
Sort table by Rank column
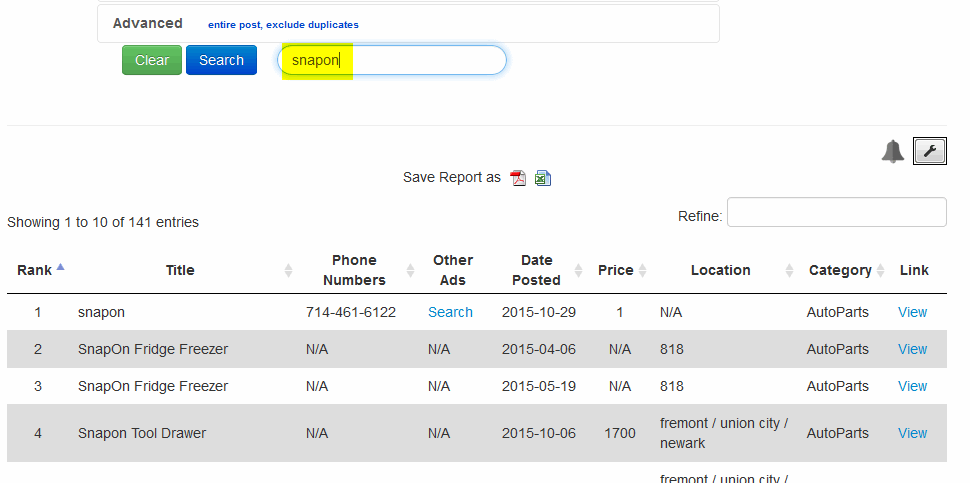click(x=40, y=270)
